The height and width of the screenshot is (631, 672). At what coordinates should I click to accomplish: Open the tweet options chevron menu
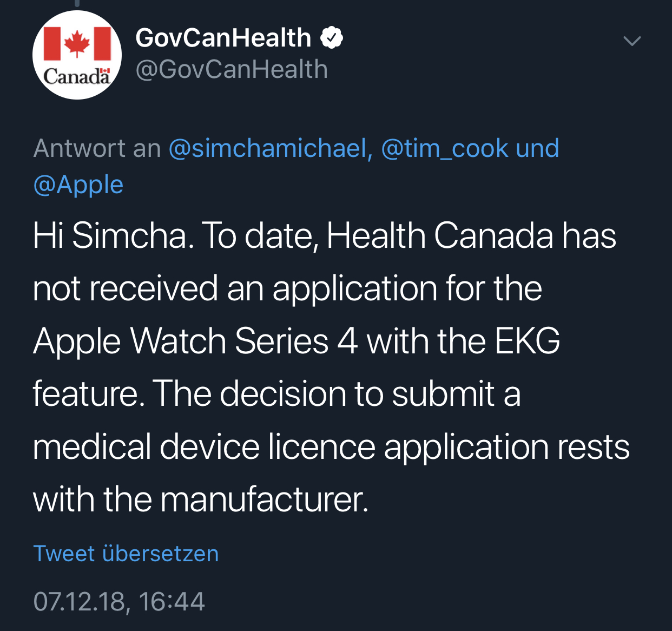point(632,41)
